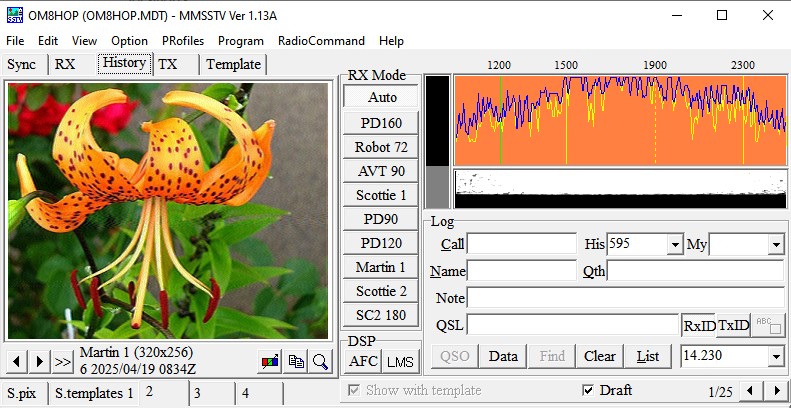The width and height of the screenshot is (791, 408).
Task: Go to previous template page arrow
Action: 753,391
